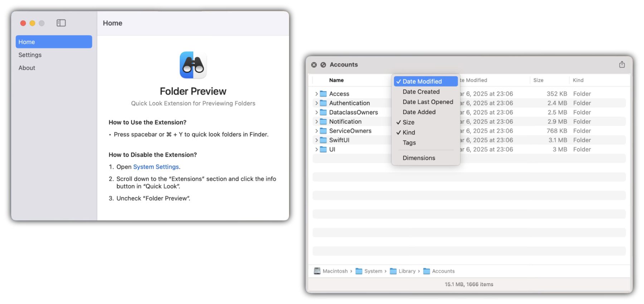Choose Dimensions from the column menu
644x304 pixels.
(419, 158)
